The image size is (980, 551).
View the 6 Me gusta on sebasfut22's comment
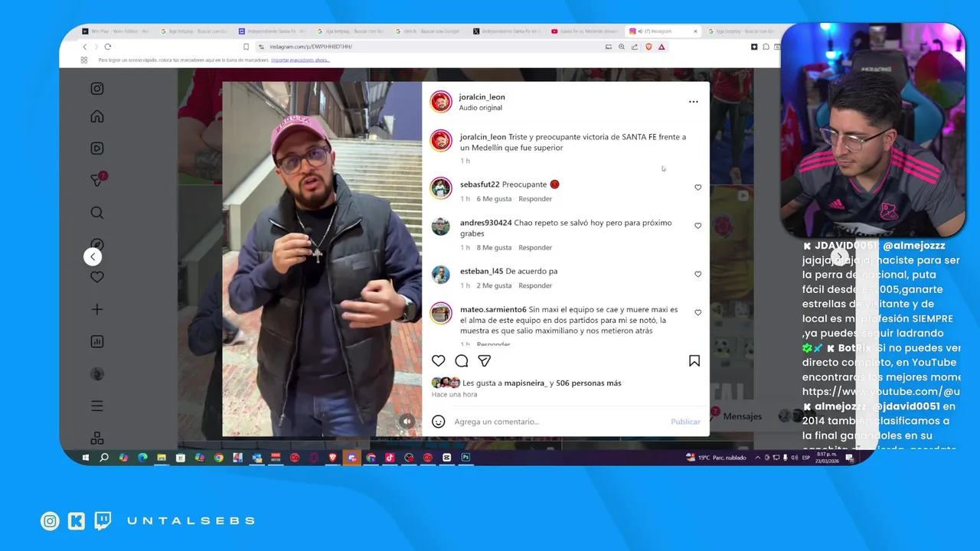pos(494,199)
